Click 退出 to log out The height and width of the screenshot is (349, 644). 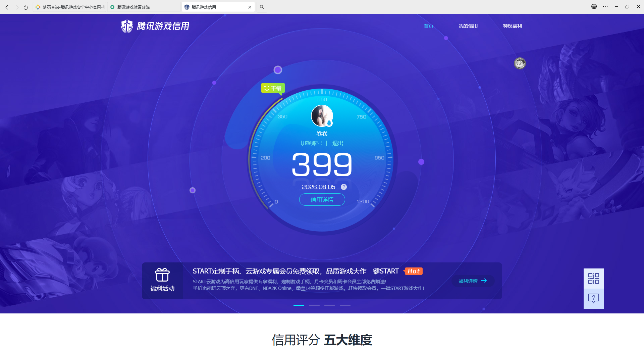pos(338,143)
